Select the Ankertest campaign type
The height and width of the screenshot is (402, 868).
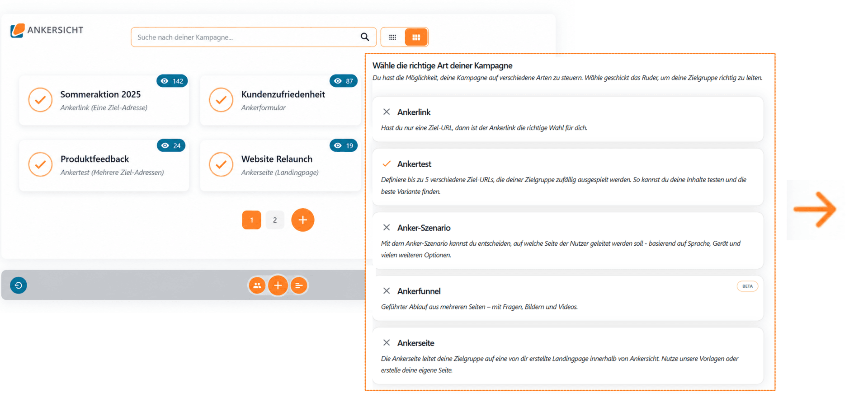568,177
